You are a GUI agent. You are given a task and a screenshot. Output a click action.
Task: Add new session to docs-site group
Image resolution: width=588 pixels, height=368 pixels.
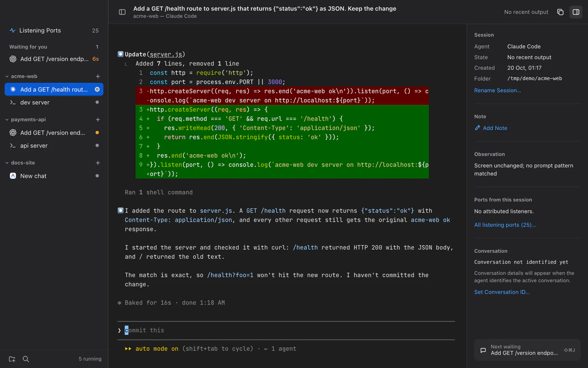tap(98, 163)
